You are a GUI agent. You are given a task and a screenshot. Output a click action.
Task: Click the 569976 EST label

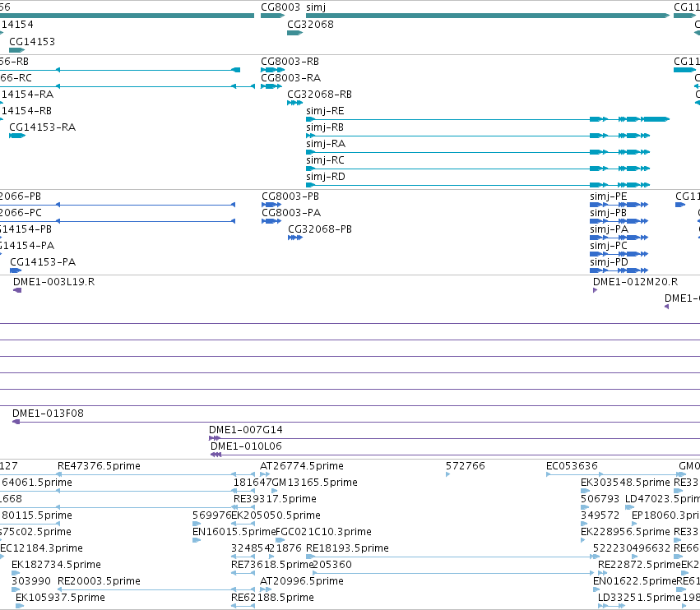211,515
